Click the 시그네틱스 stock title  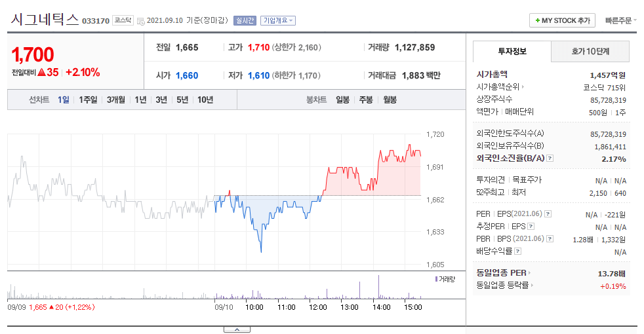tap(45, 19)
